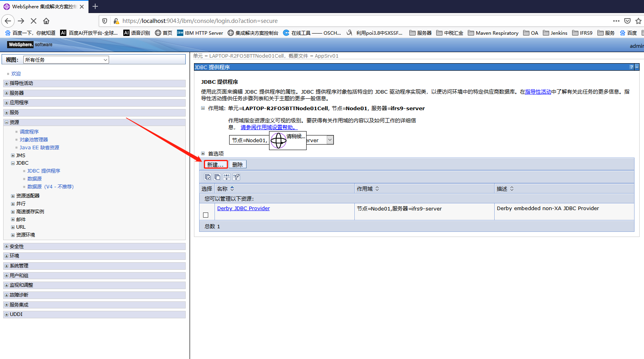Click the browser home icon

[x=46, y=21]
